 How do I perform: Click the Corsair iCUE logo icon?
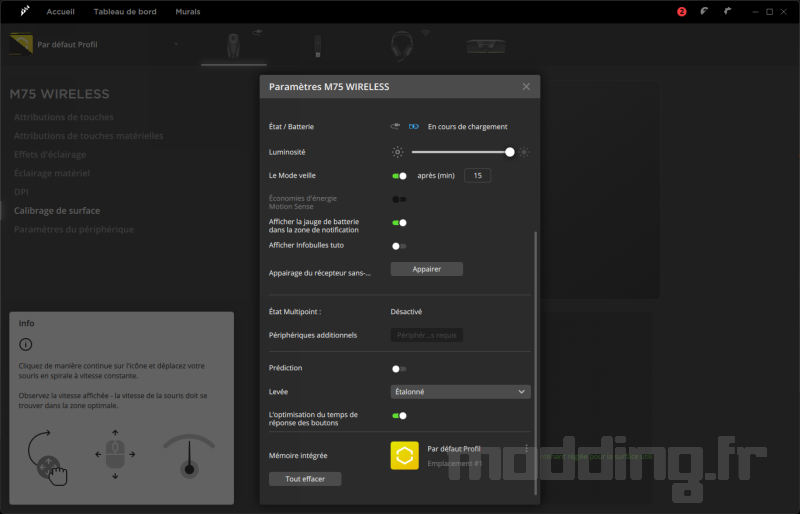24,11
